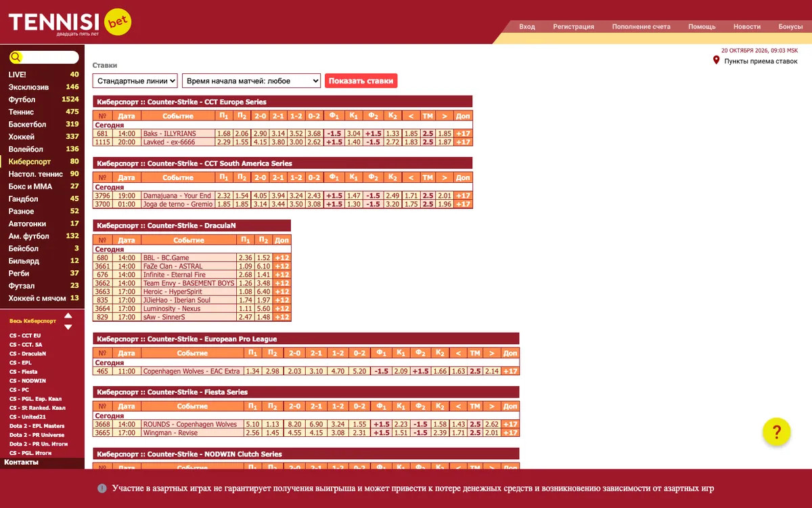Go to Регистрация in top menu
Image resolution: width=812 pixels, height=508 pixels.
tap(574, 26)
